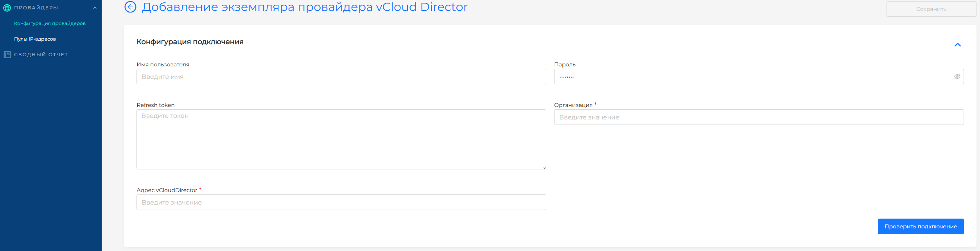
Task: Click the Конфигурация подключения section heading
Action: pyautogui.click(x=190, y=42)
